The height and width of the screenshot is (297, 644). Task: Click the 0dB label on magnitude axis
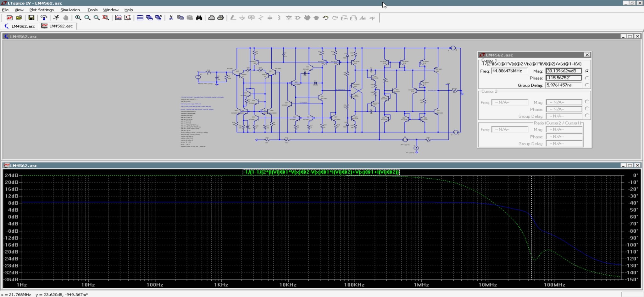click(x=13, y=217)
